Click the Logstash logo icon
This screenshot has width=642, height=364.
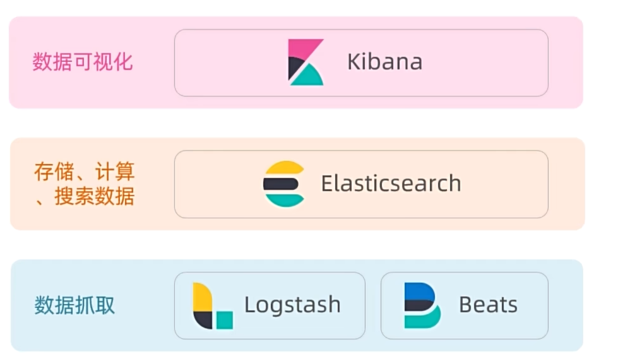point(212,306)
